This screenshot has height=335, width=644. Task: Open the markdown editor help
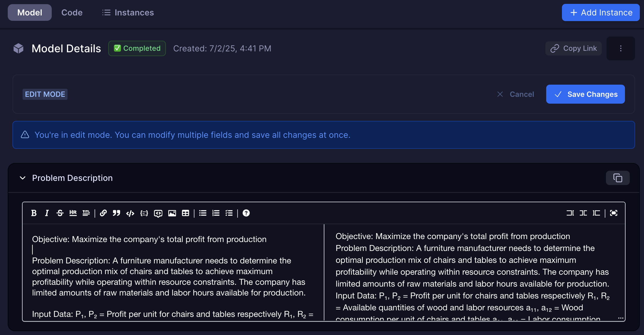(246, 213)
